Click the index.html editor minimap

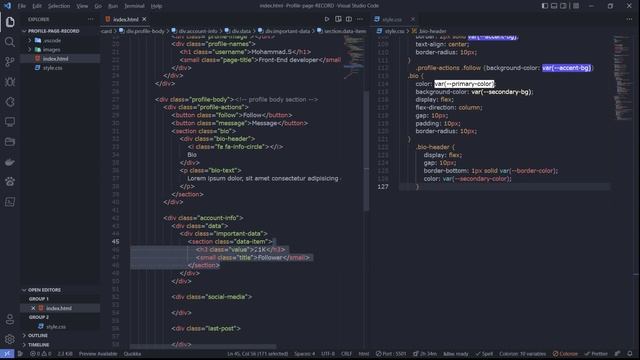click(x=354, y=57)
